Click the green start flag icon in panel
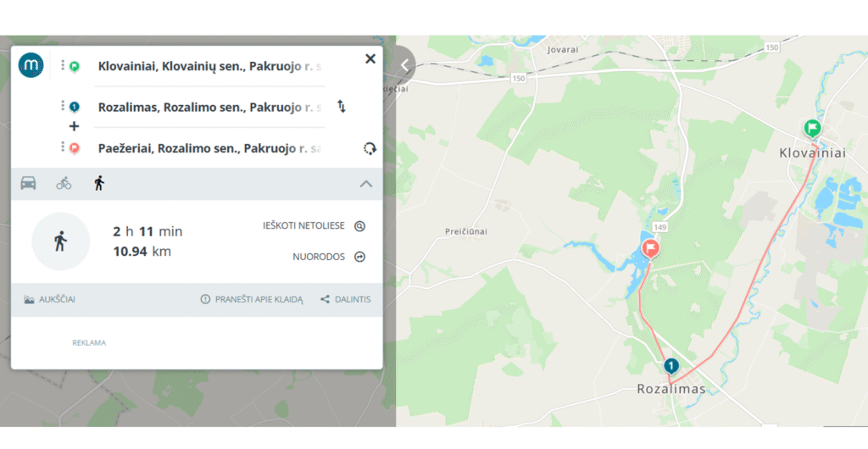This screenshot has width=868, height=449. click(75, 66)
